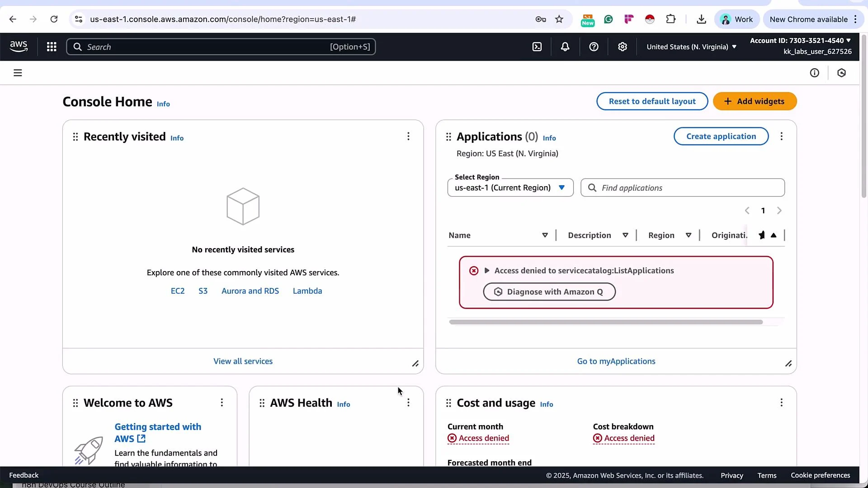Open the AWS services grid menu
Viewport: 868px width, 488px height.
tap(52, 47)
